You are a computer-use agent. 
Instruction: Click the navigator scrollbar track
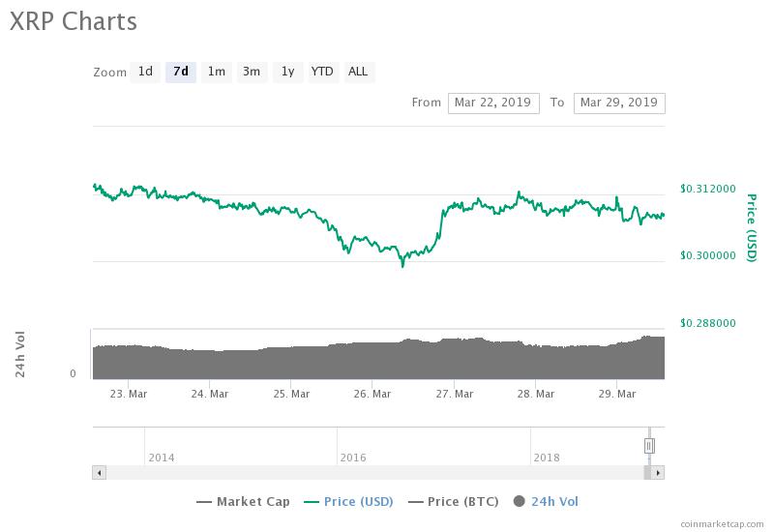pyautogui.click(x=374, y=472)
